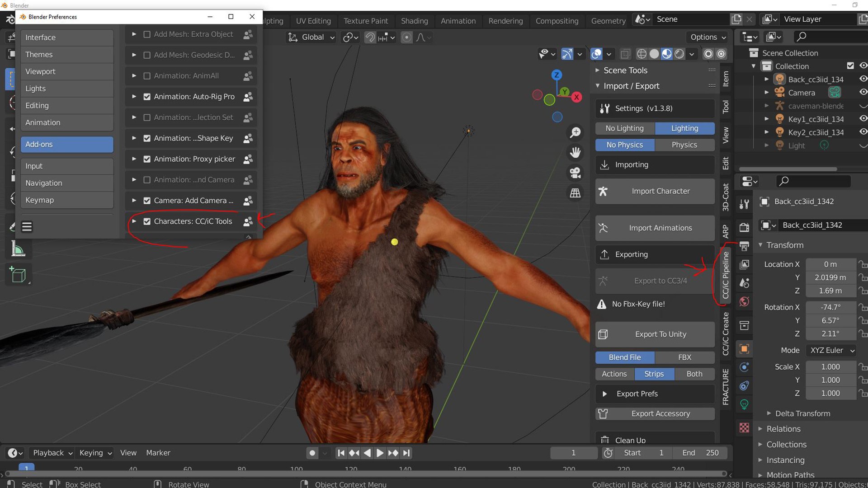Open Options dropdown in viewport header

[708, 38]
